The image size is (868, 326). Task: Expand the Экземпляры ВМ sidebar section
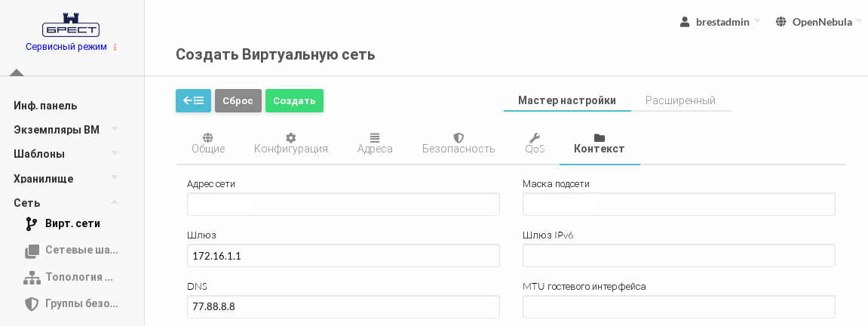click(115, 129)
